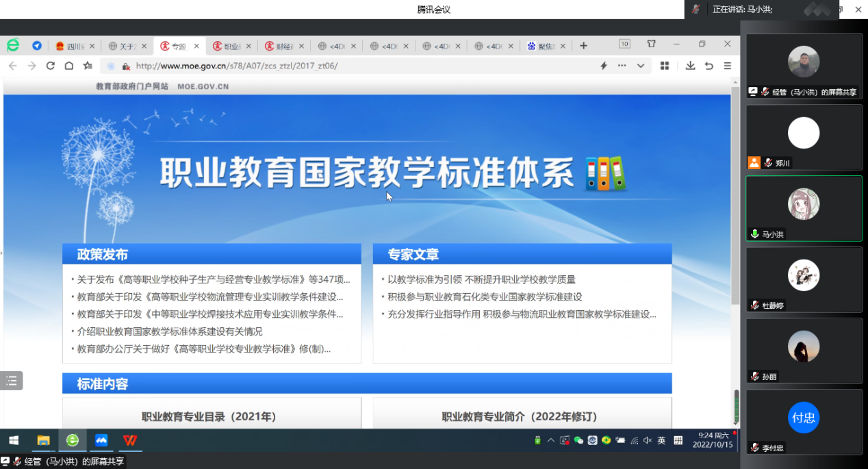868x469 pixels.
Task: Reload the page with the refresh icon
Action: pos(50,66)
